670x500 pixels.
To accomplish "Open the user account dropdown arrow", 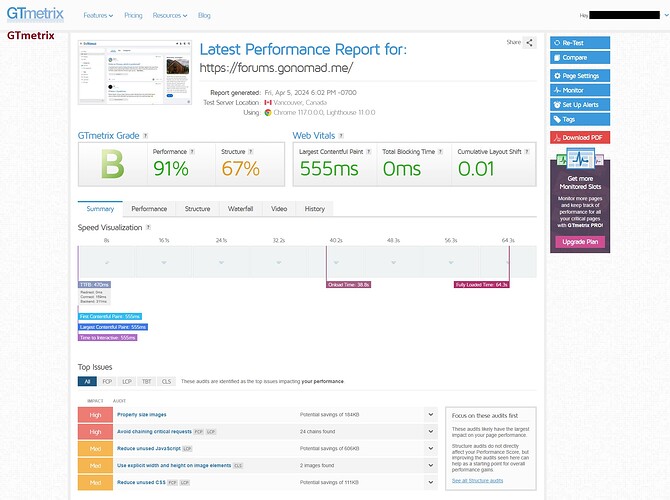I will pyautogui.click(x=666, y=15).
